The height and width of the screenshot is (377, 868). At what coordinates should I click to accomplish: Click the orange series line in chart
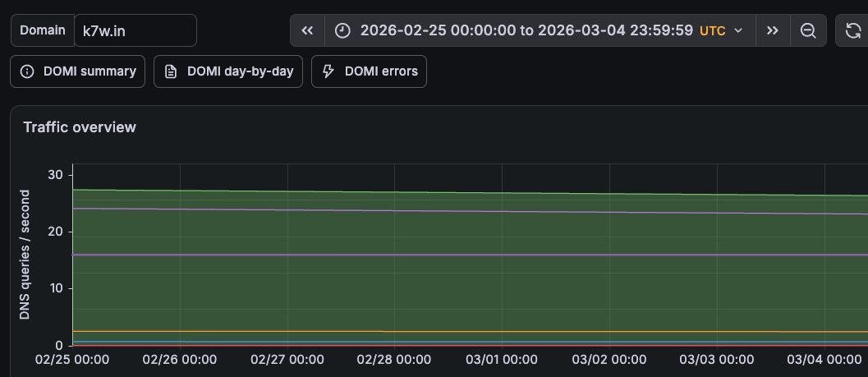pos(471,331)
